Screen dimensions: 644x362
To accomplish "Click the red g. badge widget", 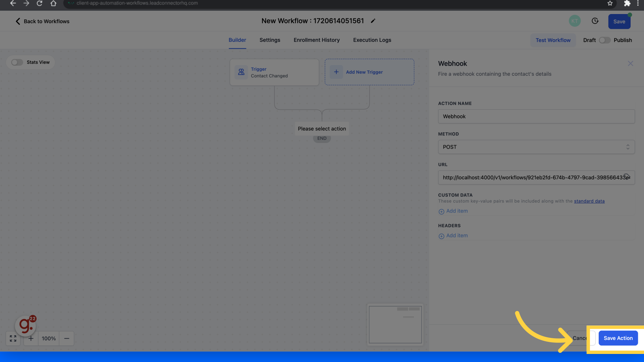I will [25, 325].
